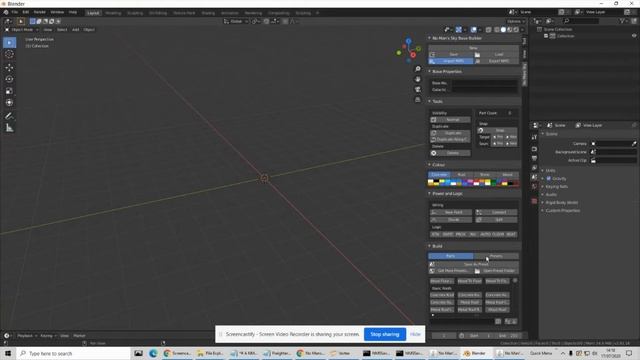Screen dimensions: 640x360
Task: Open the Render menu
Action: pyautogui.click(x=39, y=12)
